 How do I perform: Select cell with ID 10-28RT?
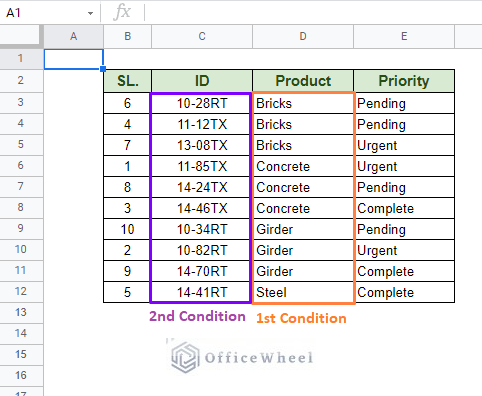[x=202, y=103]
